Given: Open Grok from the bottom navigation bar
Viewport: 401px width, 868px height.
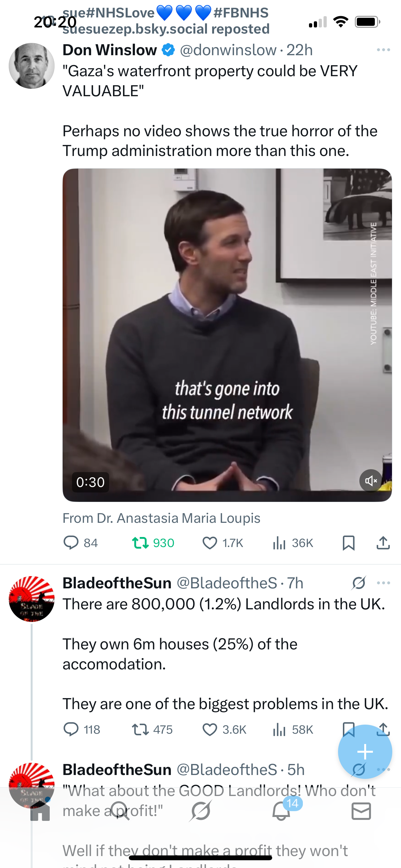Looking at the screenshot, I should (x=200, y=811).
